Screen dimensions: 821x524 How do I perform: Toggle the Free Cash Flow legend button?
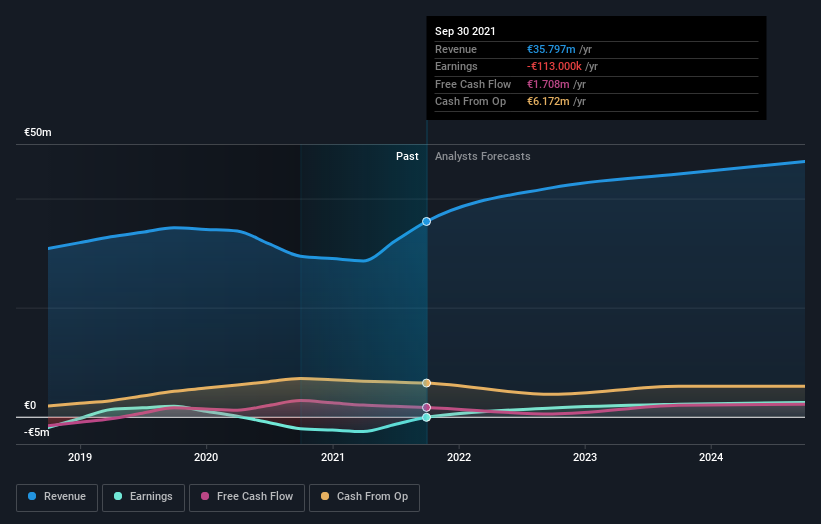click(x=247, y=497)
